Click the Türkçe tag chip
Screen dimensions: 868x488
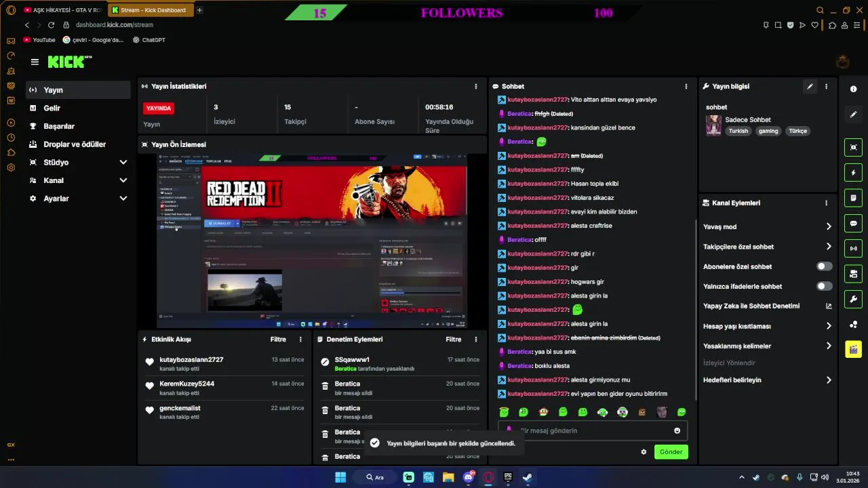click(798, 131)
